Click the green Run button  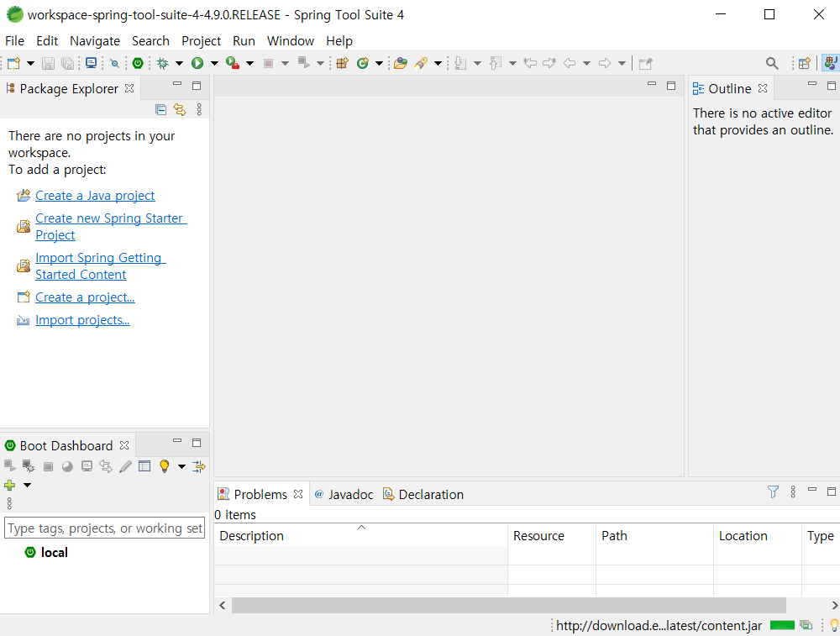pyautogui.click(x=197, y=63)
